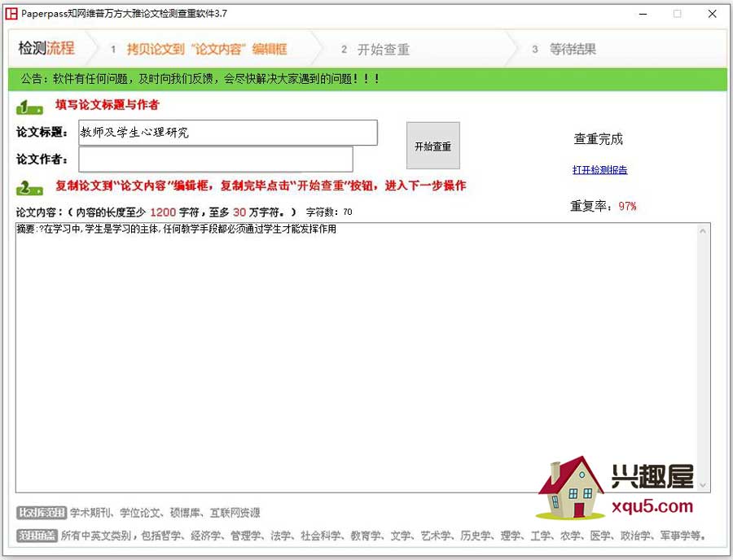Image resolution: width=733 pixels, height=560 pixels.
Task: Click the 填写论文标题与作者 heading
Action: (108, 105)
